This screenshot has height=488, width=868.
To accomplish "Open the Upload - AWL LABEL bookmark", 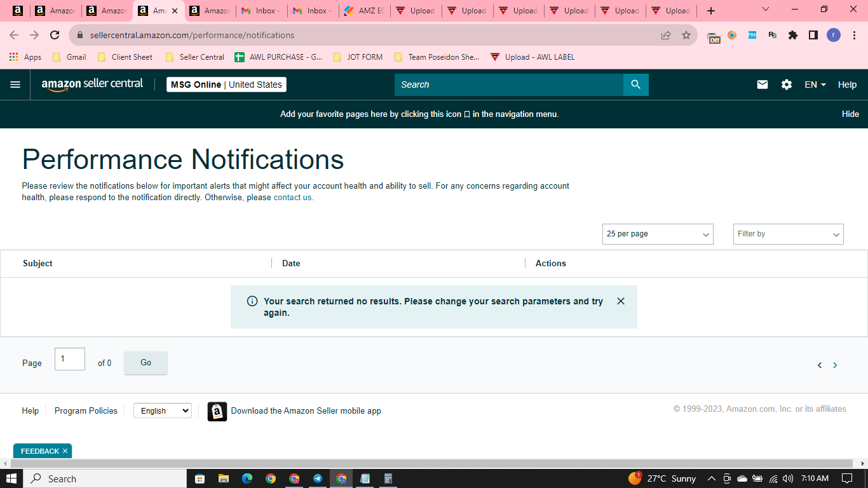I will (x=532, y=57).
